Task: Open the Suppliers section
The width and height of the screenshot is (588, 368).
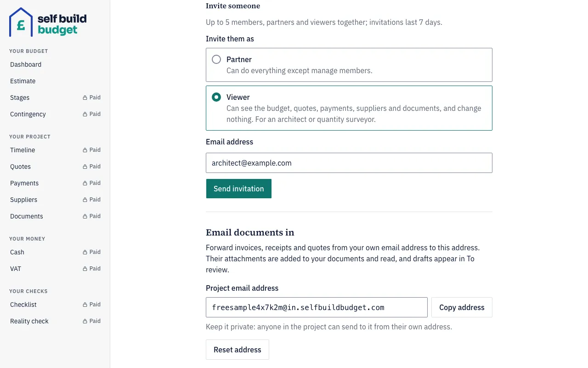Action: (x=55, y=200)
